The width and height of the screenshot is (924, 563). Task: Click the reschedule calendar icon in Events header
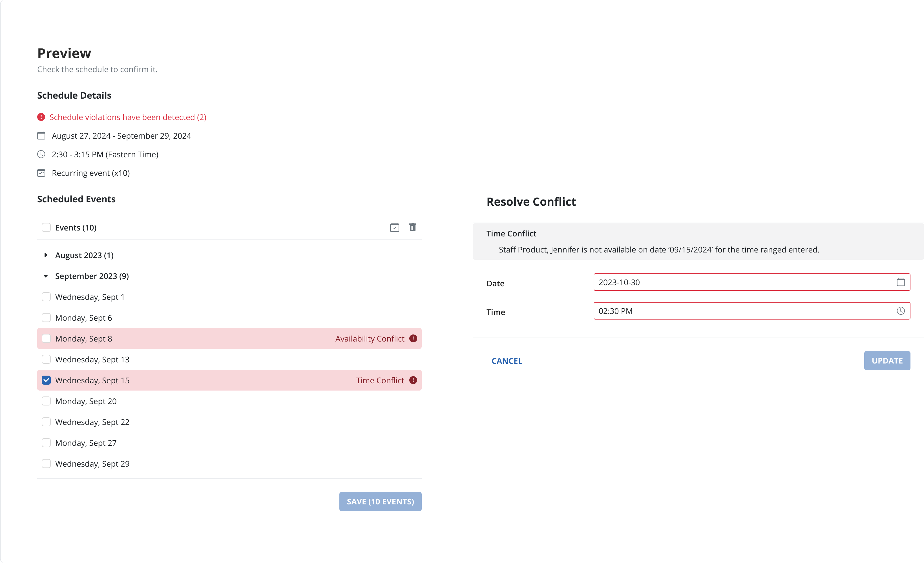(395, 227)
